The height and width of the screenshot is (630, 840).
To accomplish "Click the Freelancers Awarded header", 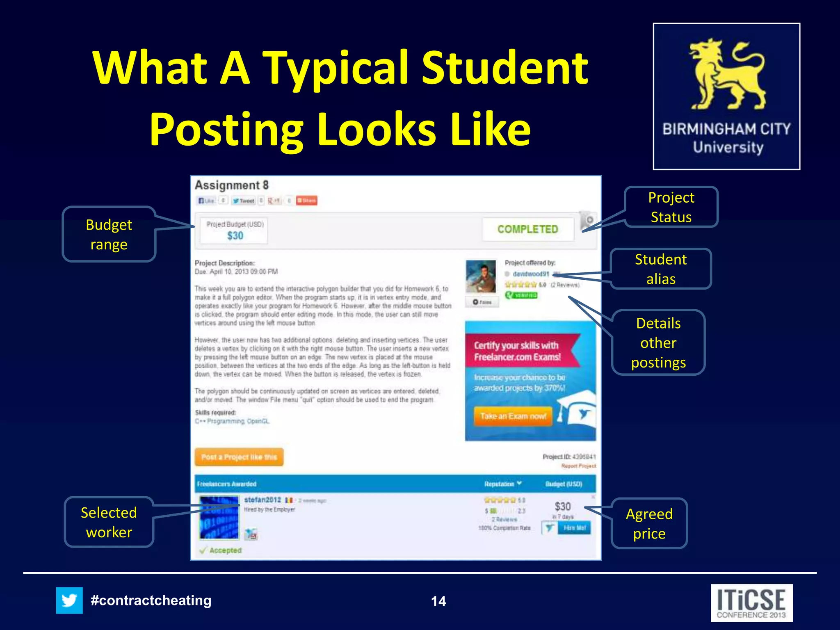I will 226,484.
